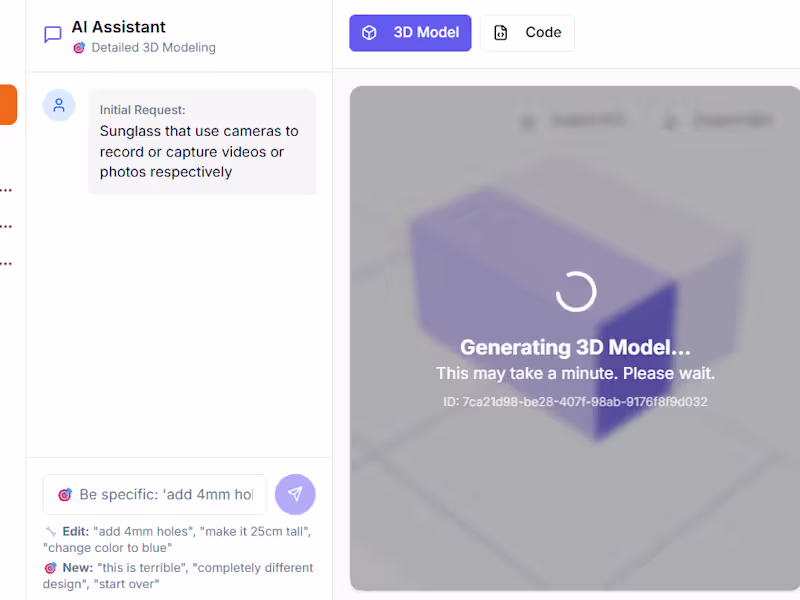Open the bottom ellipsis menu in left sidebar
Viewport: 800px width, 600px height.
[6, 265]
